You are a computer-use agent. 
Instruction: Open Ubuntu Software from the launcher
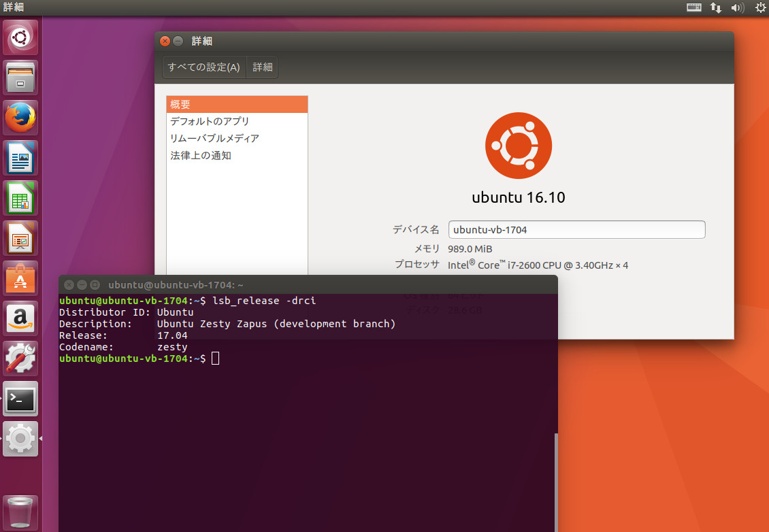(x=20, y=278)
